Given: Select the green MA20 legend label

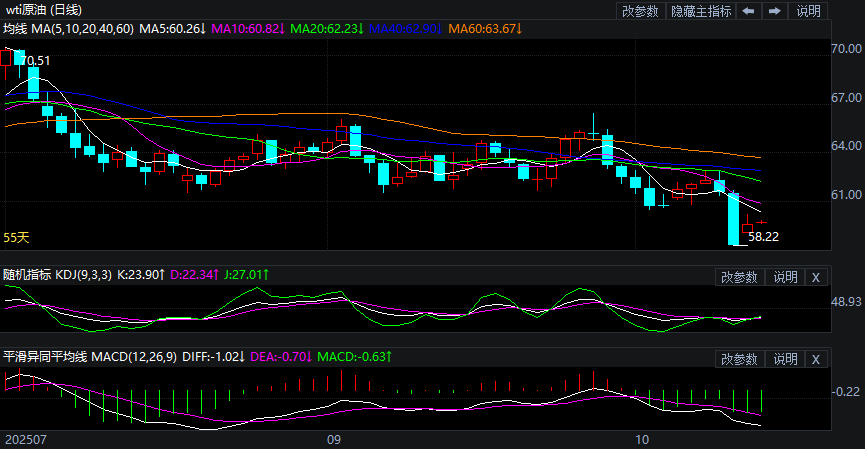Looking at the screenshot, I should click(328, 29).
